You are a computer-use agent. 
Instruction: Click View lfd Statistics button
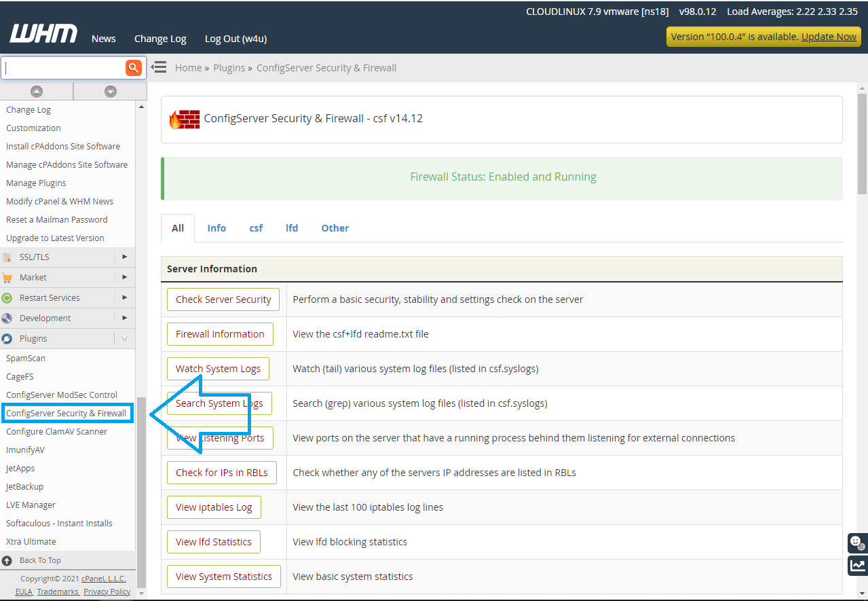[214, 542]
